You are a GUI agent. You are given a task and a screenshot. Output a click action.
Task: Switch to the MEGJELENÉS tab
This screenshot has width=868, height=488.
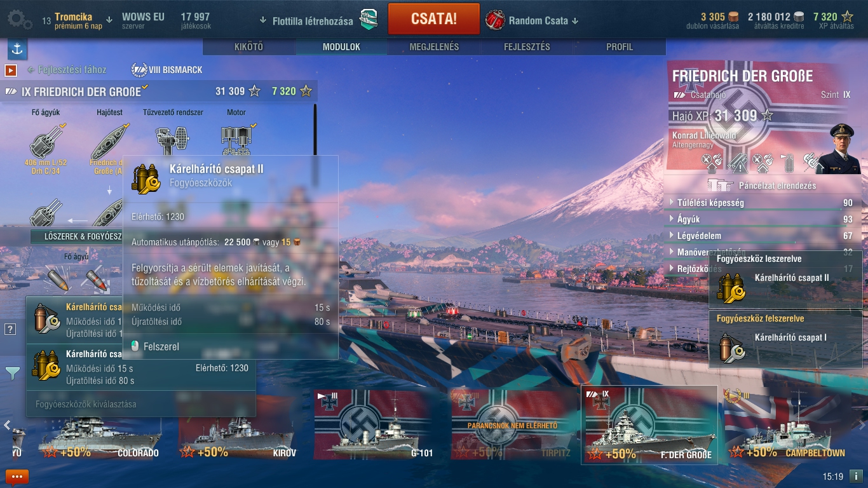(x=434, y=47)
